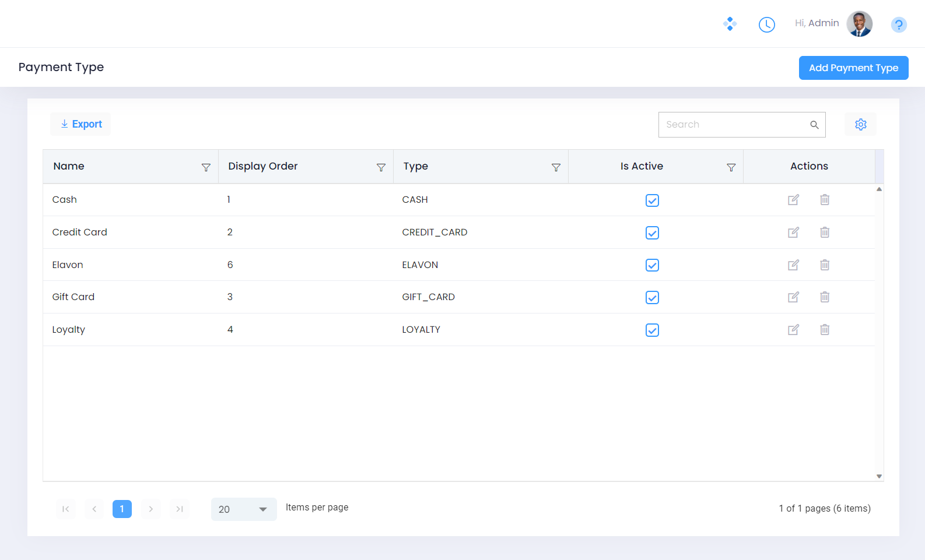Open the grid settings gear icon
The image size is (925, 560).
[x=860, y=124]
